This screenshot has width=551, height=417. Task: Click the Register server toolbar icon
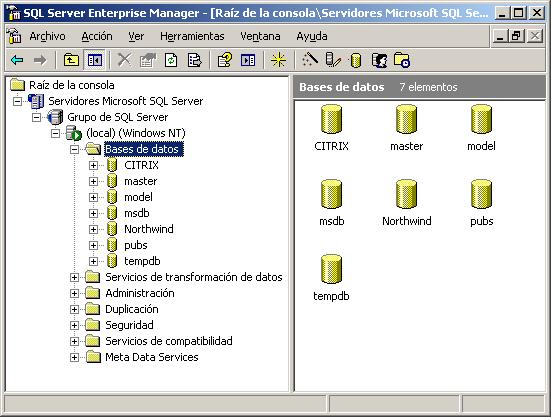click(333, 60)
